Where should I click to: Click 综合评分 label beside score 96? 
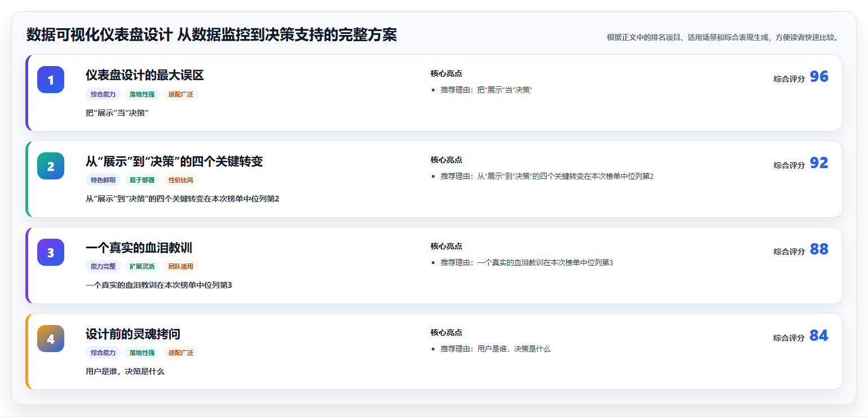tap(789, 79)
